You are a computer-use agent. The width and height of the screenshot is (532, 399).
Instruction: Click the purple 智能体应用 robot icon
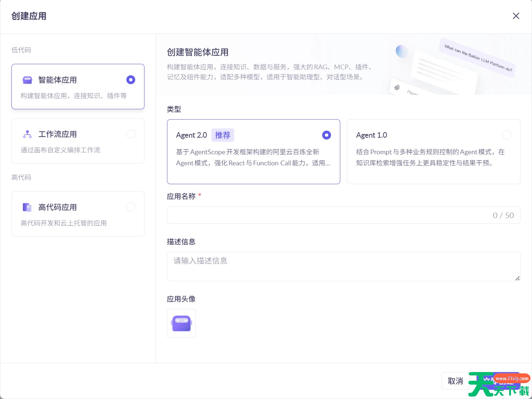point(27,80)
